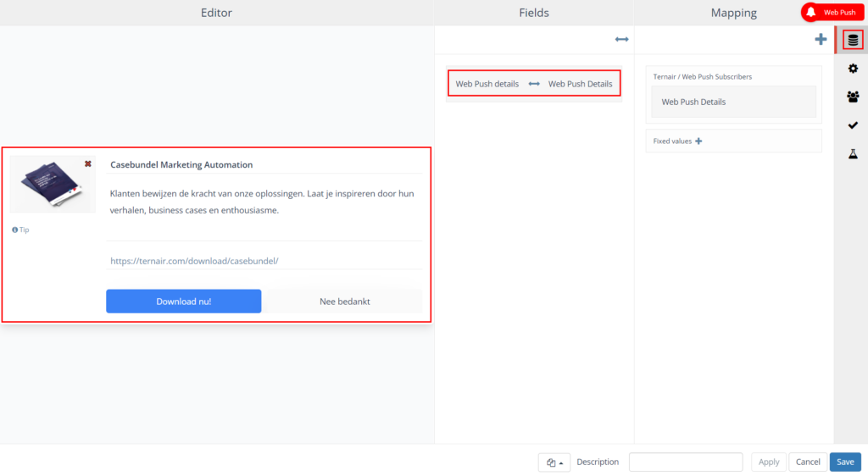Click the Description input field
Image resolution: width=868 pixels, height=476 pixels.
pos(685,462)
